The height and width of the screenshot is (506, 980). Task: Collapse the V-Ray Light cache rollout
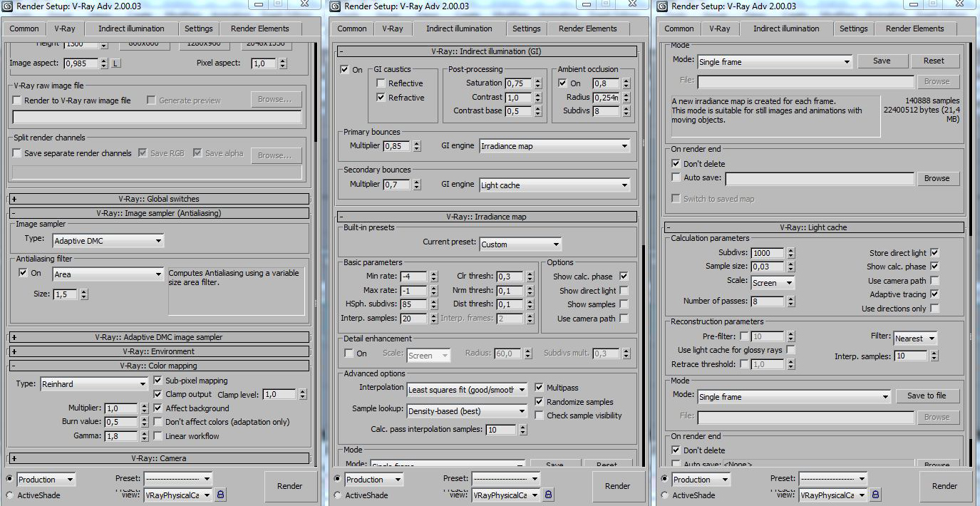814,227
